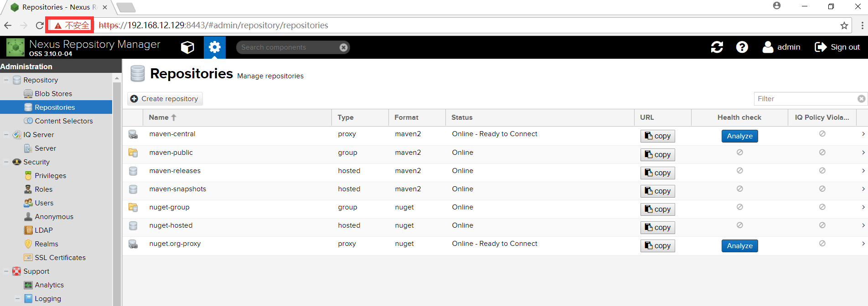Open the Administration gear icon
Image resolution: width=868 pixels, height=306 pixels.
215,47
